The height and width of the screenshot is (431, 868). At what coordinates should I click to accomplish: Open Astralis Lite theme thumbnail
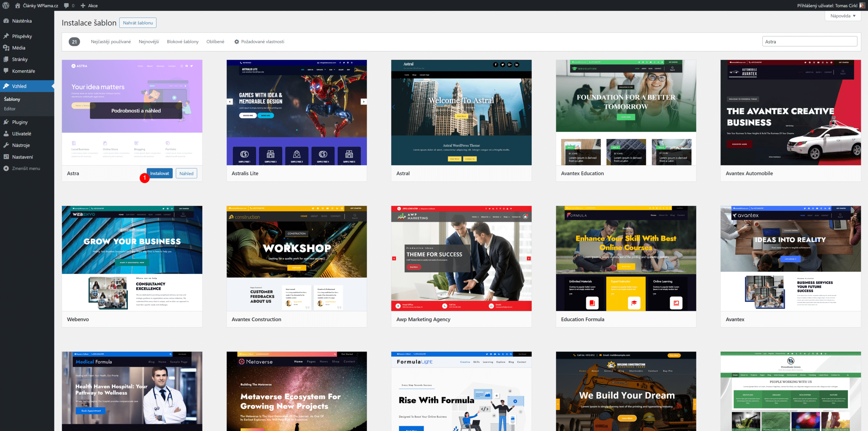pyautogui.click(x=297, y=113)
